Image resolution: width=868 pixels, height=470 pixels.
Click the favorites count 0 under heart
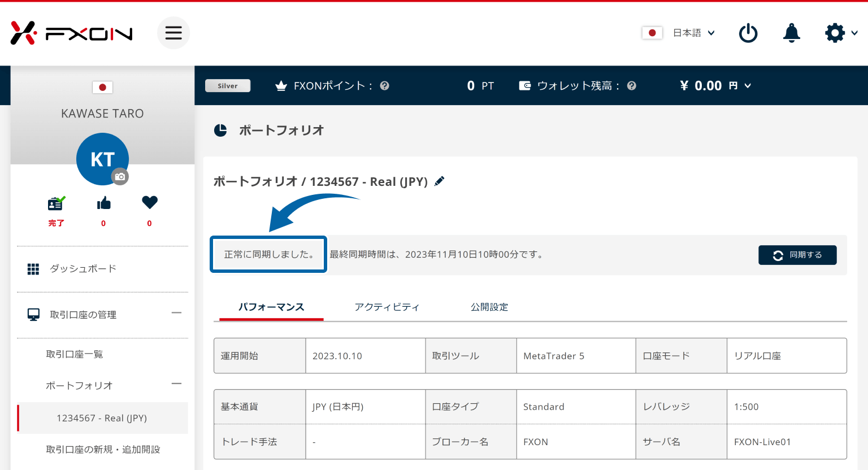(150, 223)
